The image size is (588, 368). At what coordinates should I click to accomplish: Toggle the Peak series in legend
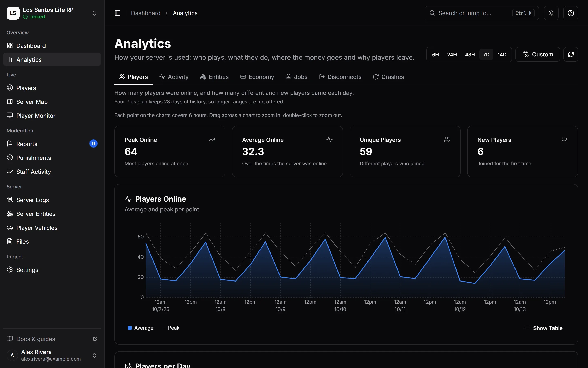pyautogui.click(x=170, y=328)
